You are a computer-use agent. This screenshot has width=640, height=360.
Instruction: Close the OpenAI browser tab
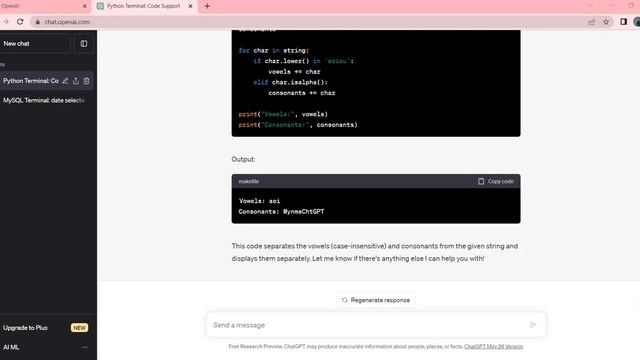click(x=84, y=6)
